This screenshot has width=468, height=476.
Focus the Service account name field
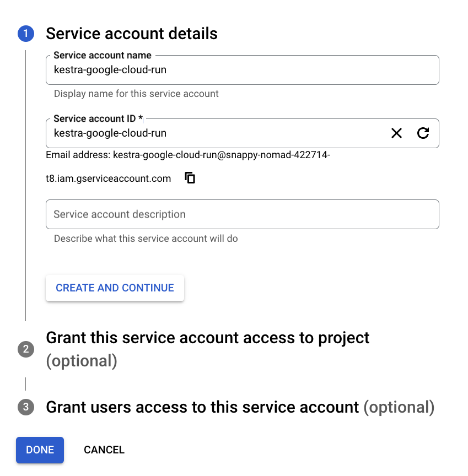[x=242, y=71]
